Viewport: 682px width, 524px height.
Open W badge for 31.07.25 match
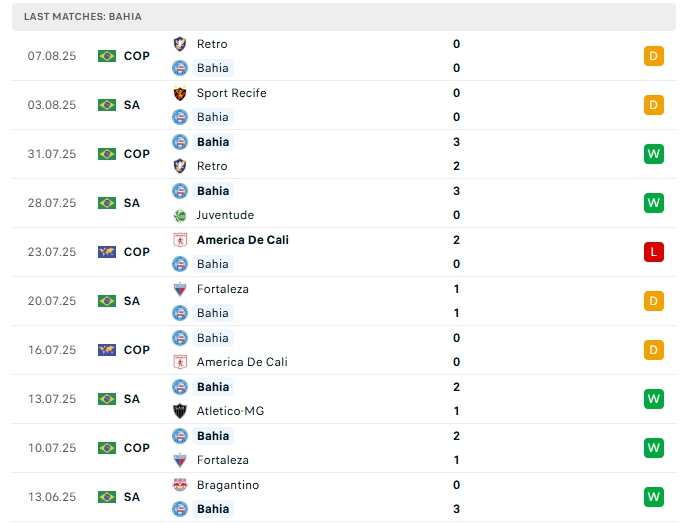pos(654,154)
